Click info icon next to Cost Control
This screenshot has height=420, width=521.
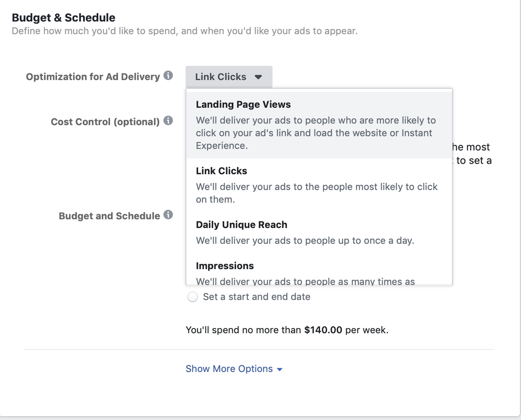(168, 121)
